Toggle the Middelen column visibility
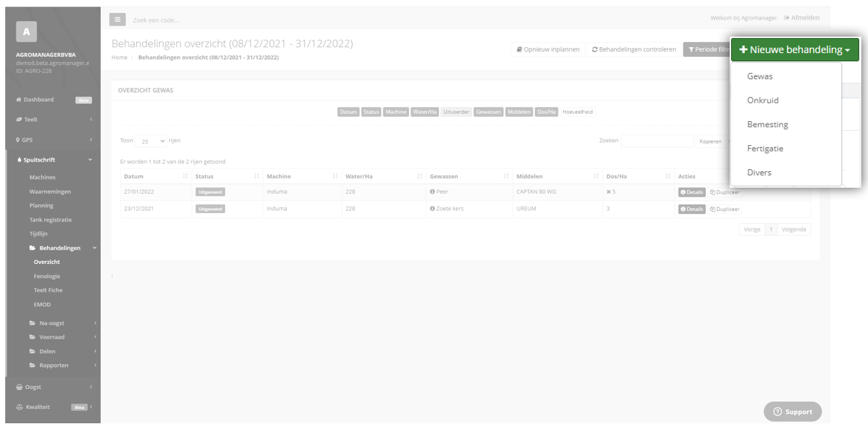868x436 pixels. click(519, 112)
